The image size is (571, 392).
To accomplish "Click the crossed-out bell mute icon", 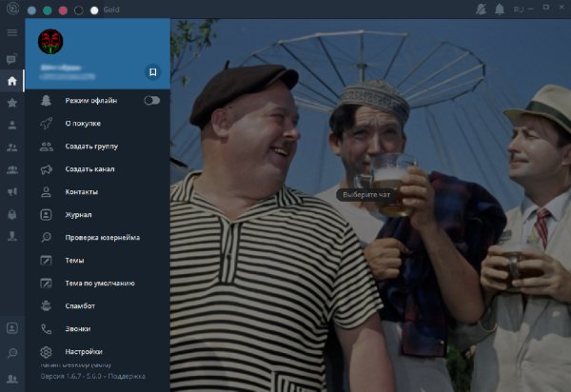I will [x=481, y=10].
